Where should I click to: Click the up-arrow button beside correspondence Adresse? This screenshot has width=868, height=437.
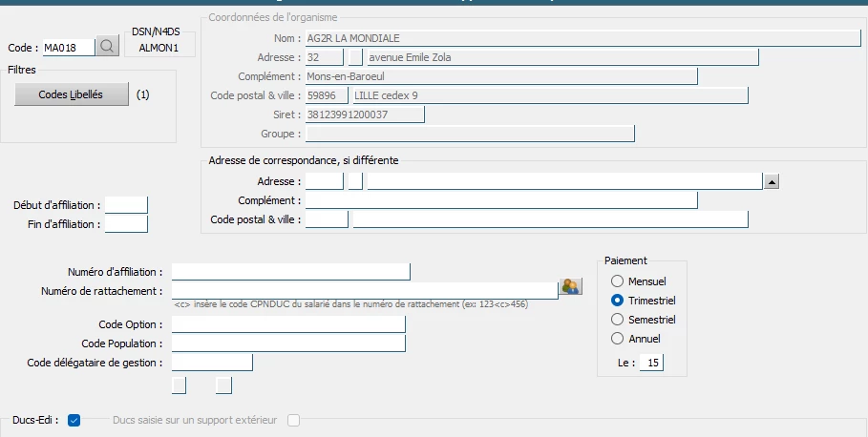pyautogui.click(x=773, y=181)
